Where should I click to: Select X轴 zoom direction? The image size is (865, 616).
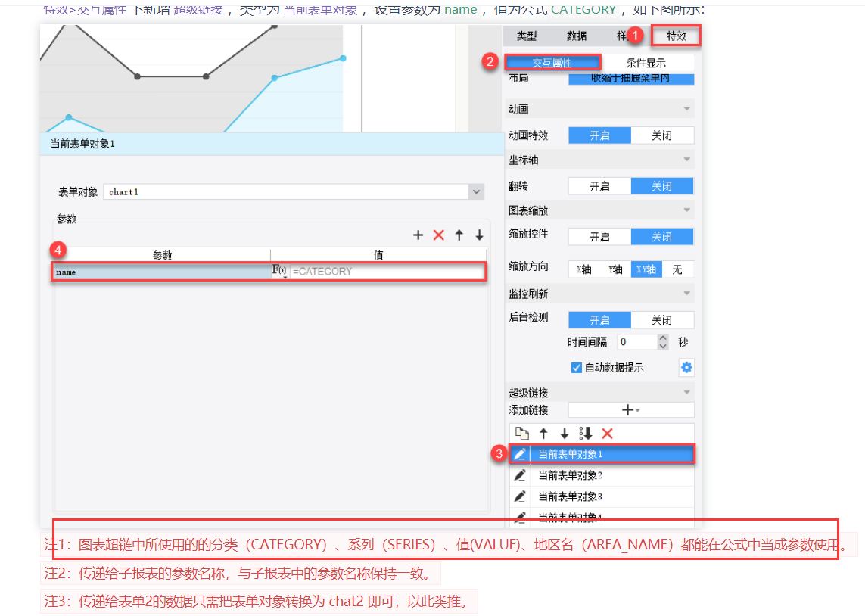[584, 269]
